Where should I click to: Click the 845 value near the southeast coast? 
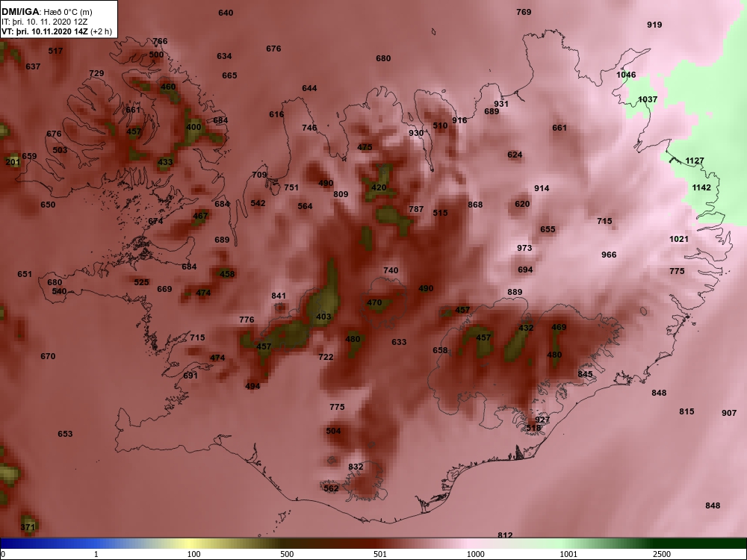pyautogui.click(x=585, y=374)
